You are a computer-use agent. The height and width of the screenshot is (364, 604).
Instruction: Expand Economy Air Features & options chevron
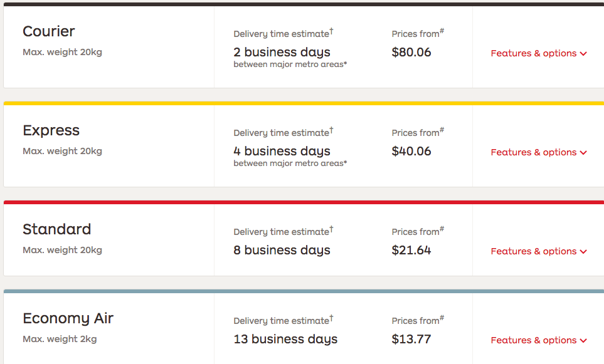[583, 341]
